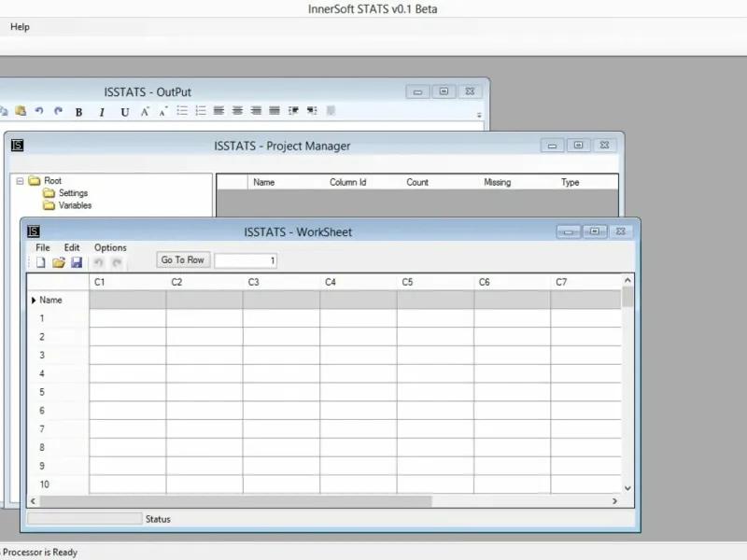Click the row number input field
This screenshot has height=560, width=747.
pyautogui.click(x=246, y=260)
